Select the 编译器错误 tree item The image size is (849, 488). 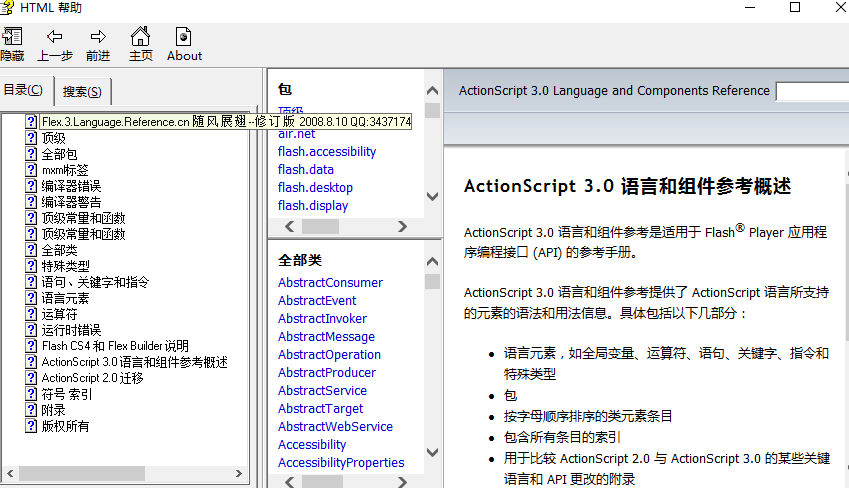(71, 186)
